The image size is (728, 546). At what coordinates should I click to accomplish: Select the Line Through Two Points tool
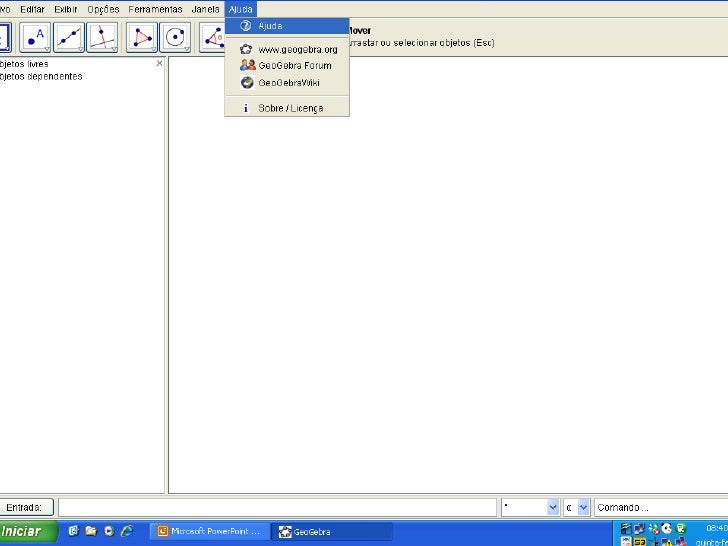pos(69,38)
